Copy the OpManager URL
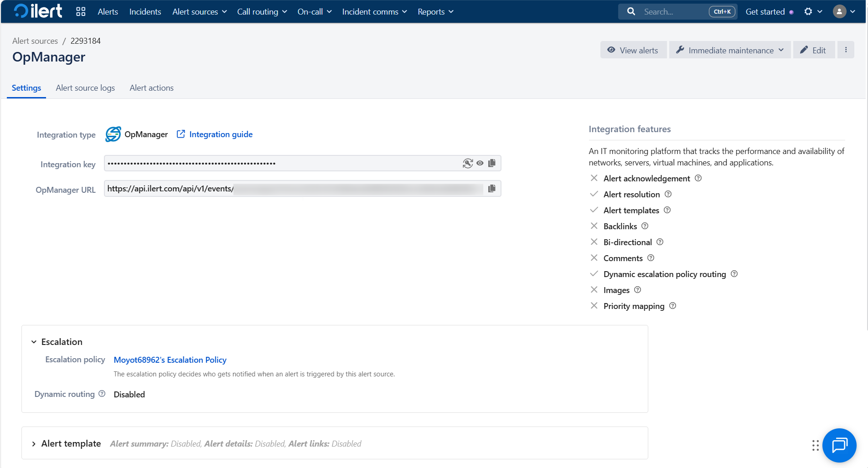868x468 pixels. pos(492,189)
